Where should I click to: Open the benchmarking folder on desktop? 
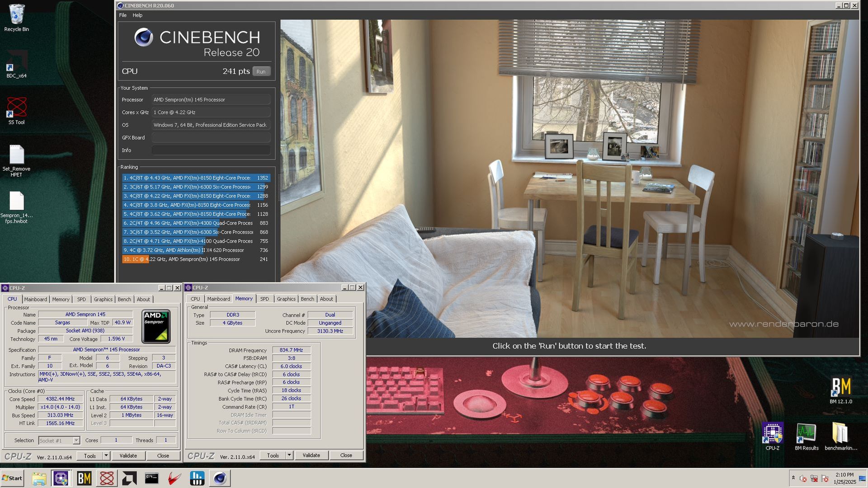(x=840, y=436)
